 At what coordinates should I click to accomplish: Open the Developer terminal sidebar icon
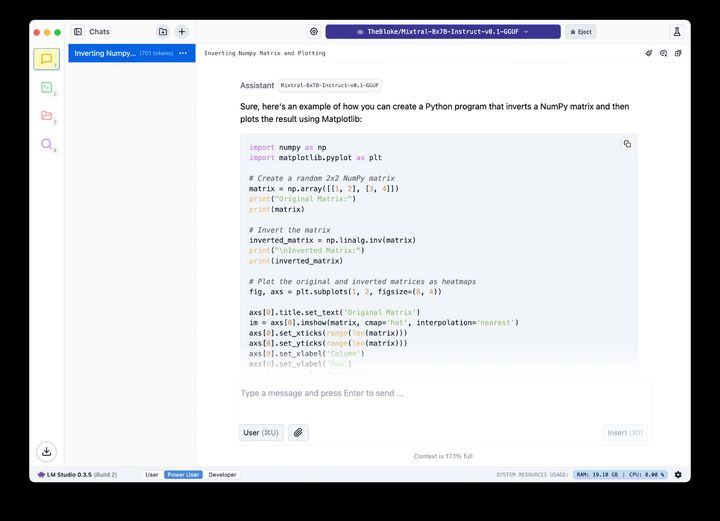point(46,88)
